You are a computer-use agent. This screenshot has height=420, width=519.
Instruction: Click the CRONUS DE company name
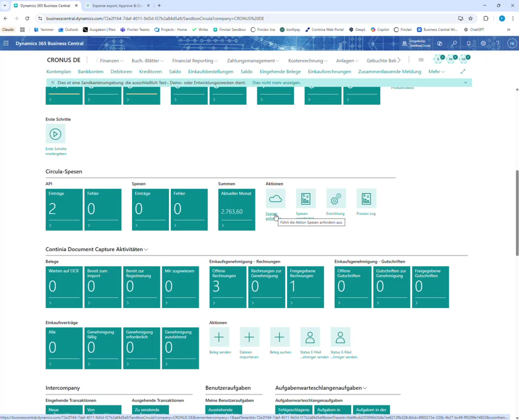point(64,60)
